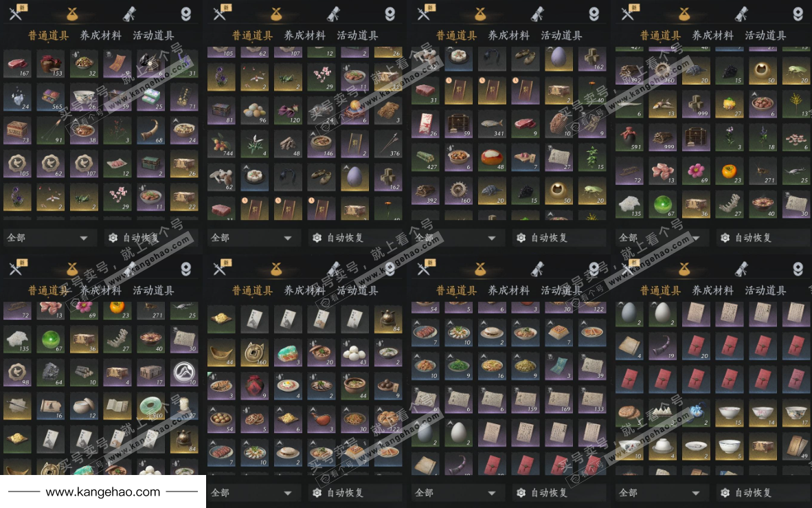Click the copper coin item numbered 160
The height and width of the screenshot is (508, 812).
coord(254,353)
